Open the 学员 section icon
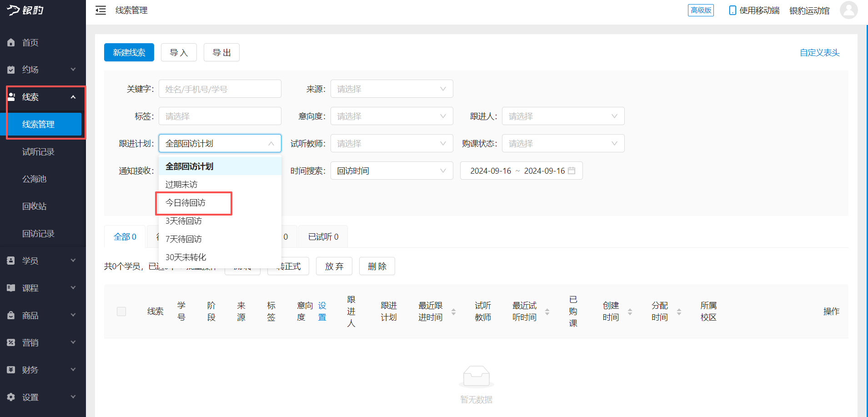 pyautogui.click(x=11, y=260)
